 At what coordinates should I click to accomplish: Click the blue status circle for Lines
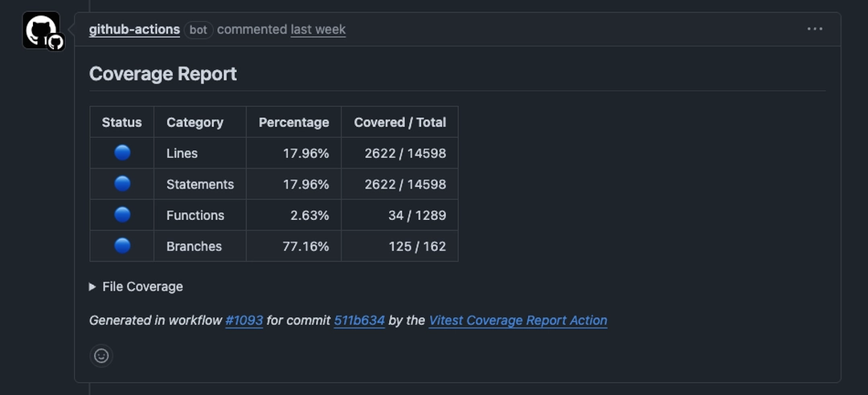122,153
